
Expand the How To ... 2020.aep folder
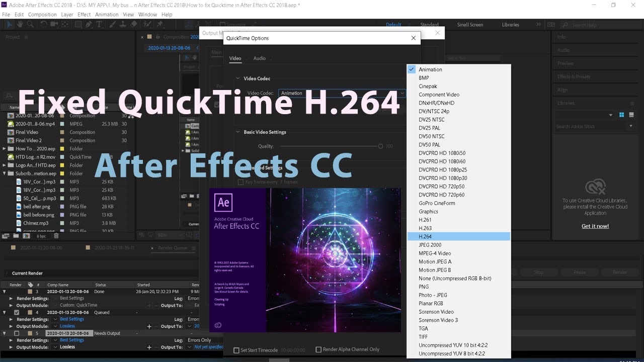5,149
